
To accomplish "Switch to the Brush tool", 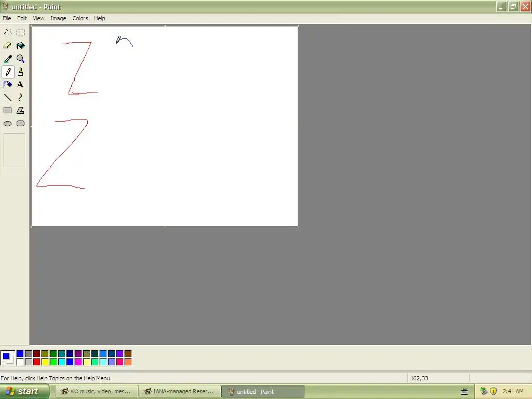I will point(21,72).
